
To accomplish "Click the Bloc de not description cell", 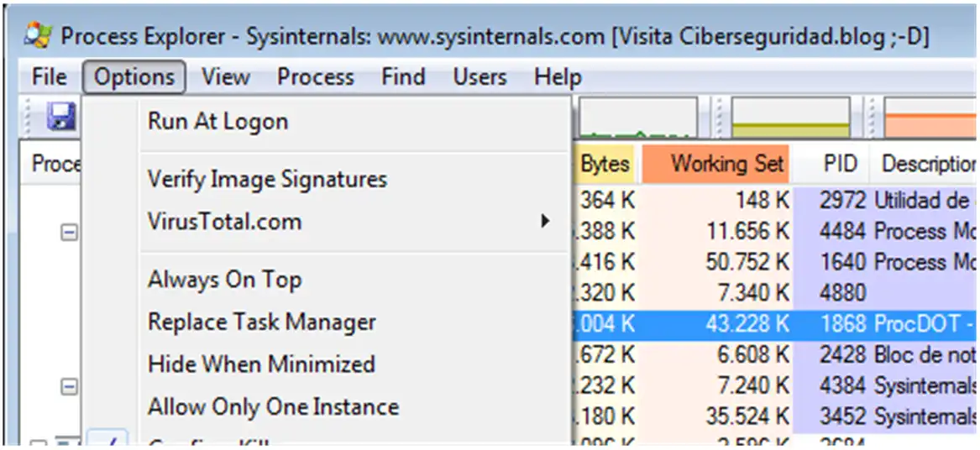I will (x=925, y=356).
